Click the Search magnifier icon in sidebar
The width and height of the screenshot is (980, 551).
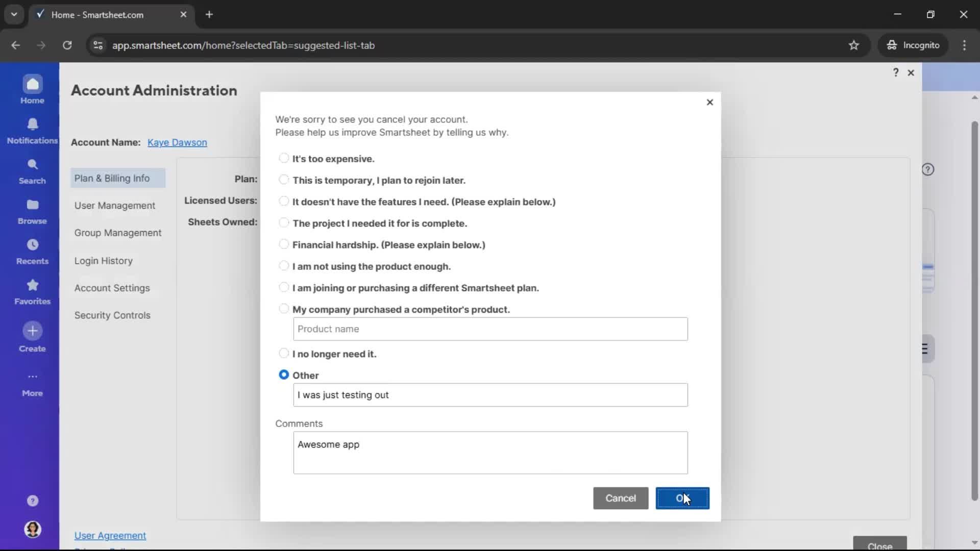[32, 165]
